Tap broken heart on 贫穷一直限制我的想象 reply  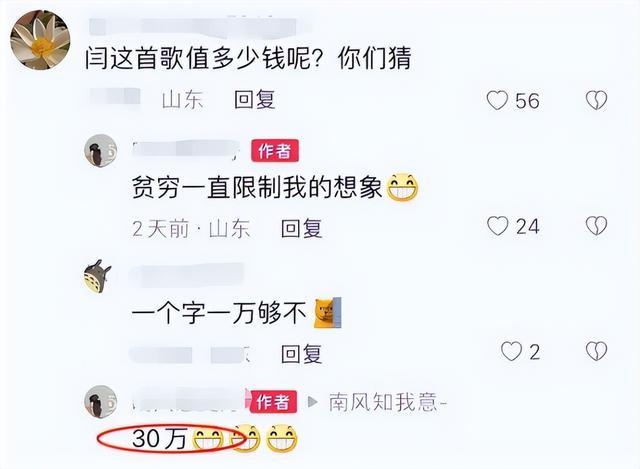(596, 226)
